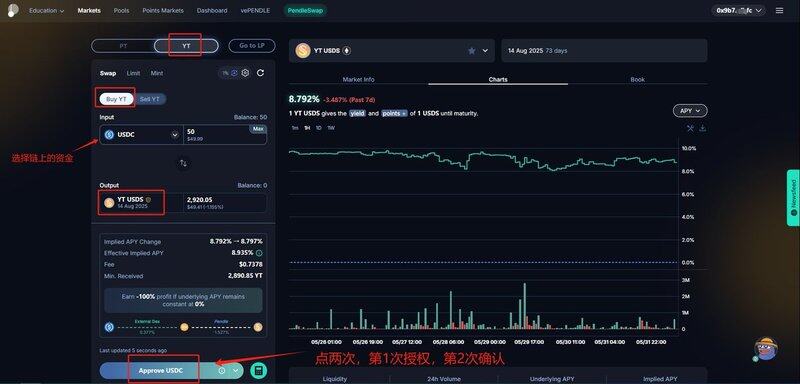Viewport: 800px width, 384px height.
Task: Open vePENDLE navigation item
Action: tap(255, 10)
